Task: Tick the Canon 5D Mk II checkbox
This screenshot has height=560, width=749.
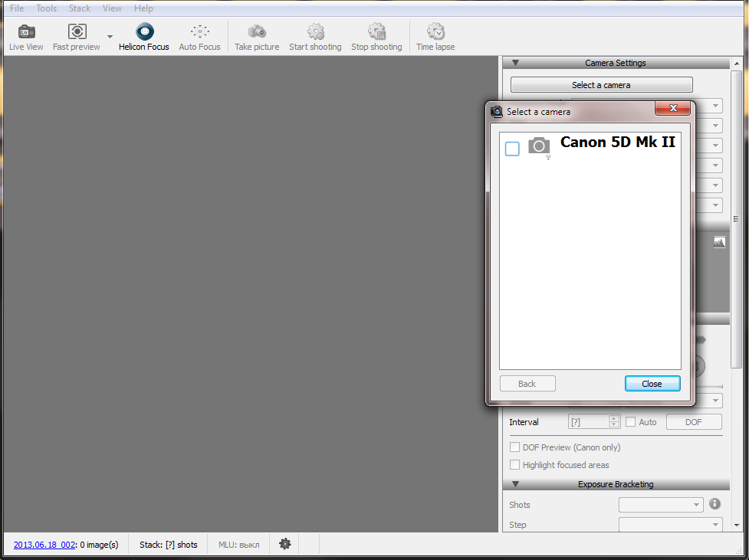Action: [512, 149]
